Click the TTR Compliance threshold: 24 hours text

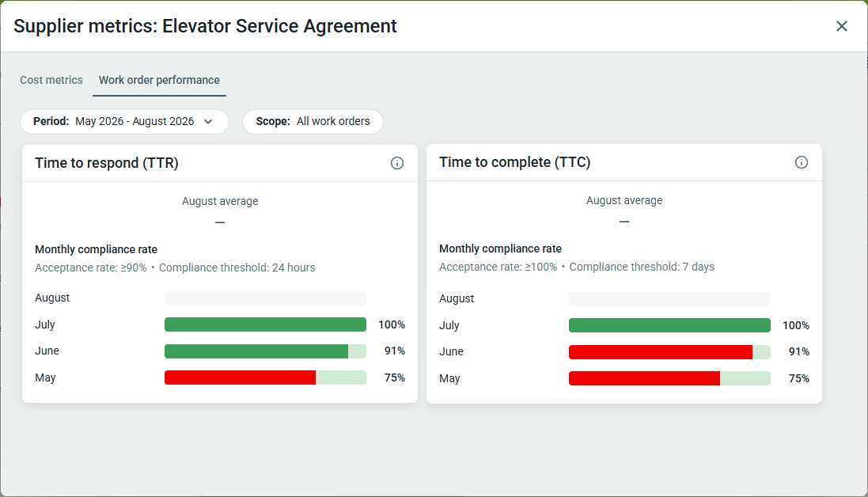[237, 267]
